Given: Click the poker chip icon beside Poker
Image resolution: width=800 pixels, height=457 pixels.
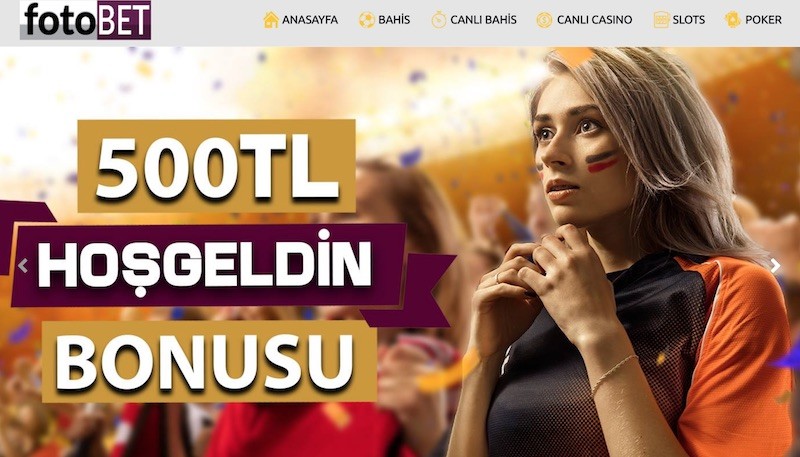Looking at the screenshot, I should pyautogui.click(x=733, y=20).
